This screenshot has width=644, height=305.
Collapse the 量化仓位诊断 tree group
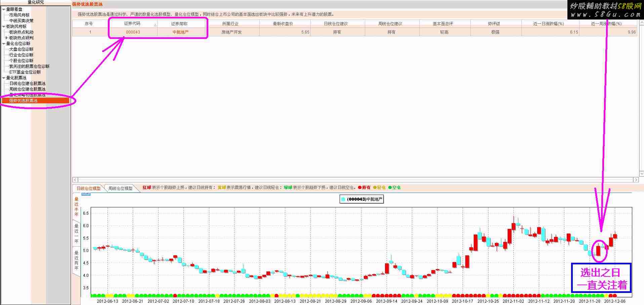pos(4,44)
